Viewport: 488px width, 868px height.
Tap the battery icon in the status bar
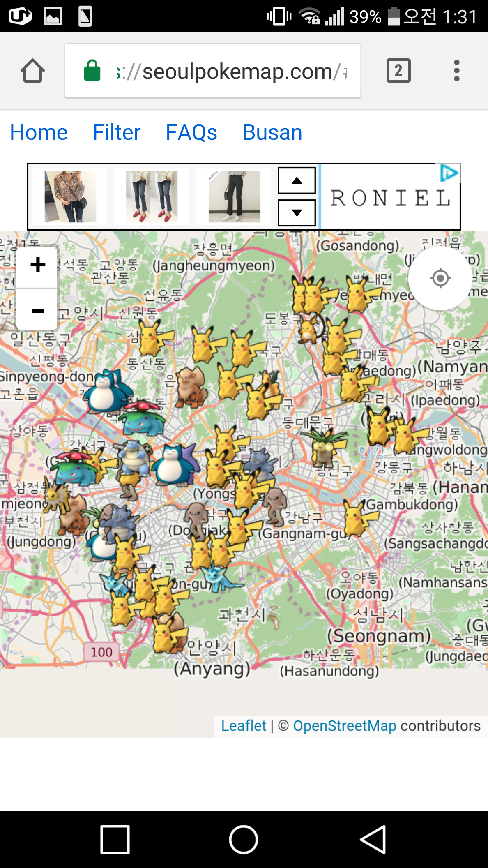[394, 16]
